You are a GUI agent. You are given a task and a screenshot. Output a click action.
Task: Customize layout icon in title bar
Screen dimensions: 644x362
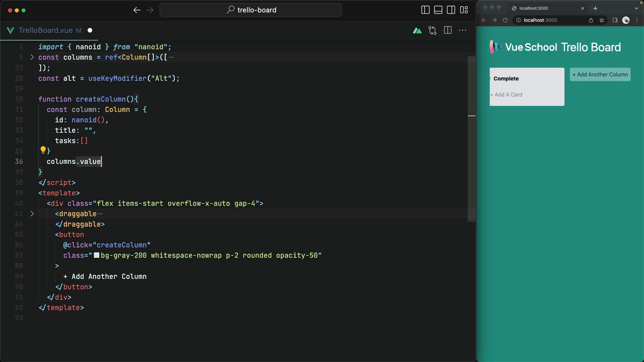464,10
